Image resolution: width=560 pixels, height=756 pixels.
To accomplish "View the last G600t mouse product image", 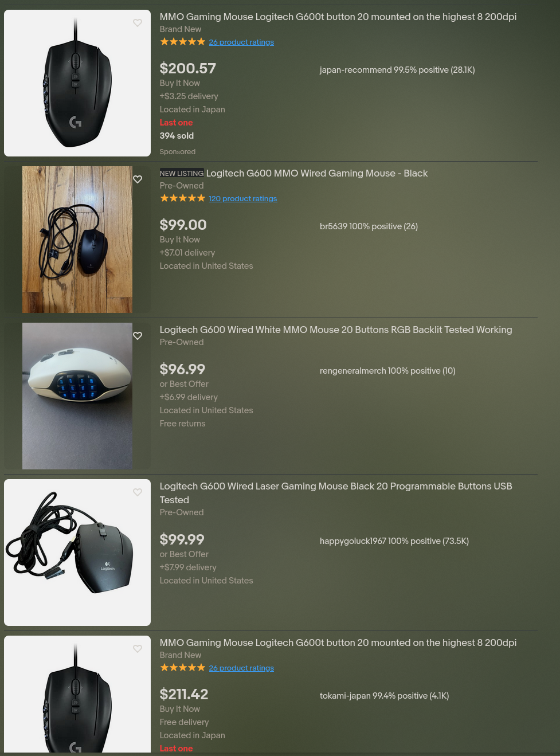I will [77, 694].
